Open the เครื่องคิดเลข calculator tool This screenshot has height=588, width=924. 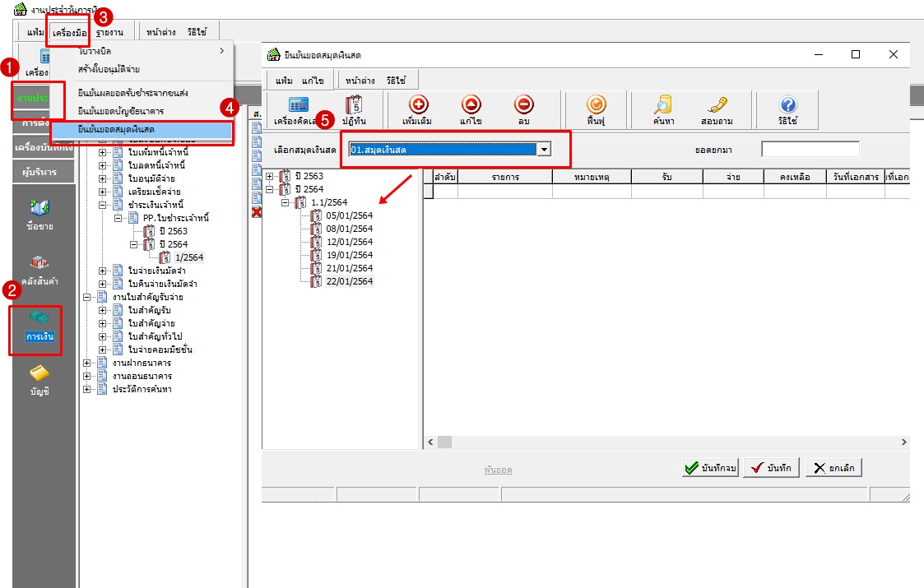pos(297,107)
